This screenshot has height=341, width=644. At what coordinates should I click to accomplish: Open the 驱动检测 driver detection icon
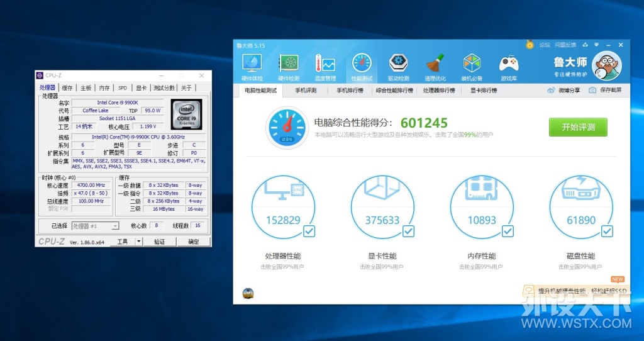tap(398, 68)
